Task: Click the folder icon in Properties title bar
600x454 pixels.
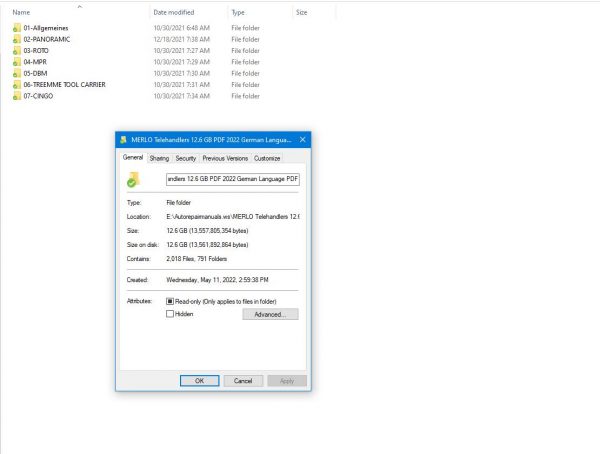Action: point(123,140)
